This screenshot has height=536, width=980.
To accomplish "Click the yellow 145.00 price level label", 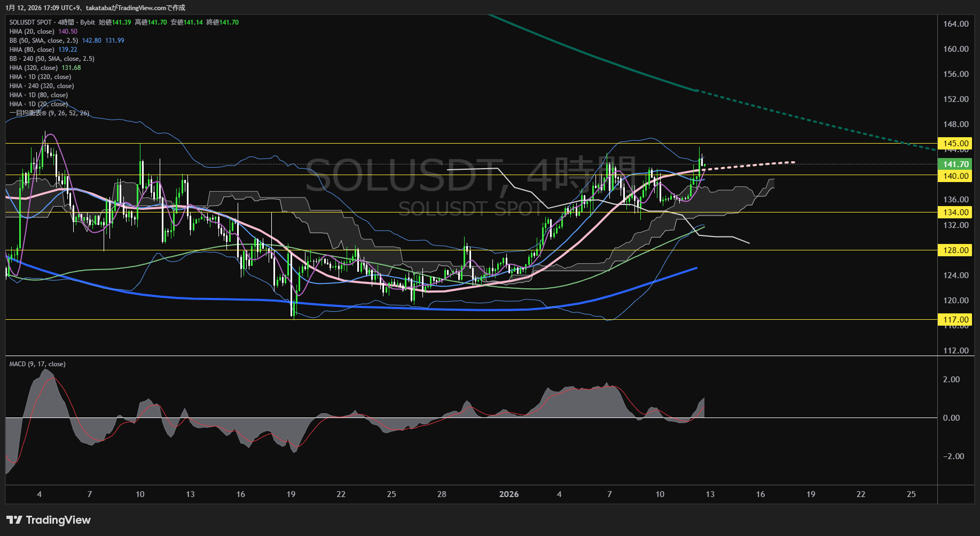I will point(955,144).
